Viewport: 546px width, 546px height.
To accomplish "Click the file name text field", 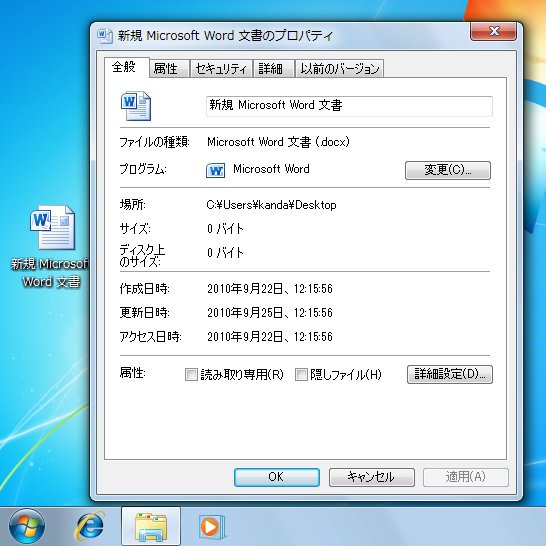I will click(x=349, y=106).
